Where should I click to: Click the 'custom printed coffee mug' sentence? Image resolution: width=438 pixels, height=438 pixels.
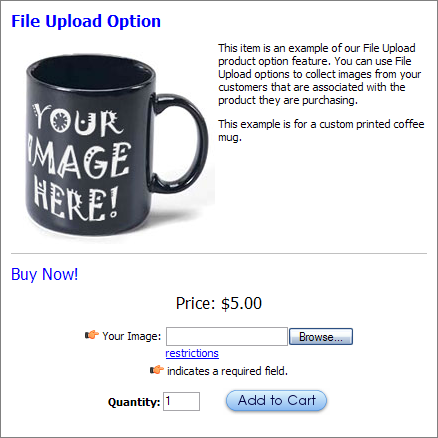tap(321, 130)
